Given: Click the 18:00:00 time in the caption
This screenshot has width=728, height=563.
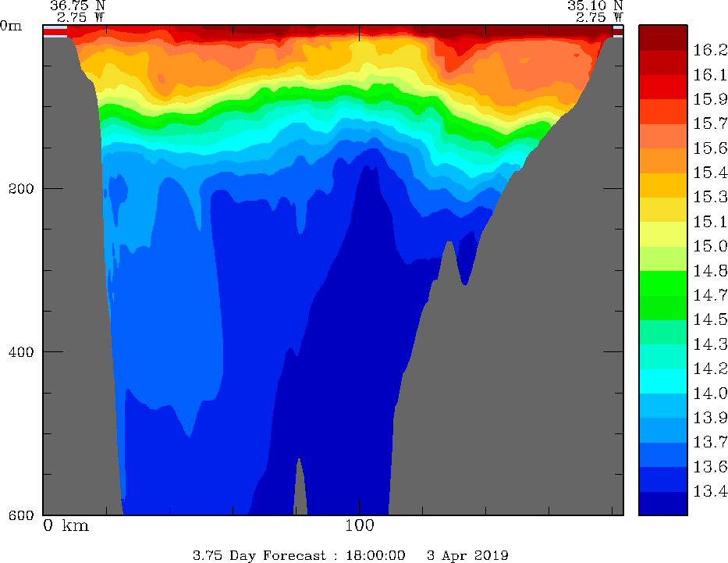Looking at the screenshot, I should 377,555.
